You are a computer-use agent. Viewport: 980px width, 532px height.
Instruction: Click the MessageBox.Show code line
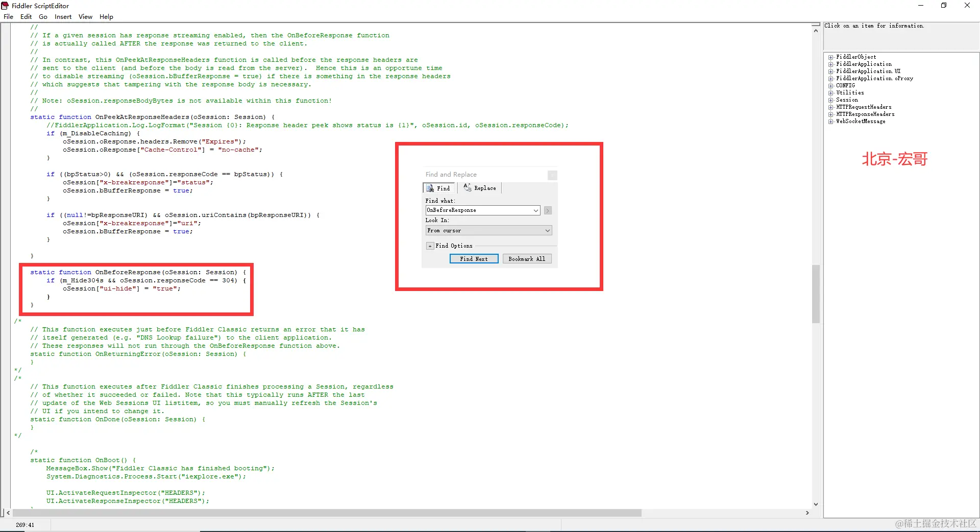pos(160,469)
